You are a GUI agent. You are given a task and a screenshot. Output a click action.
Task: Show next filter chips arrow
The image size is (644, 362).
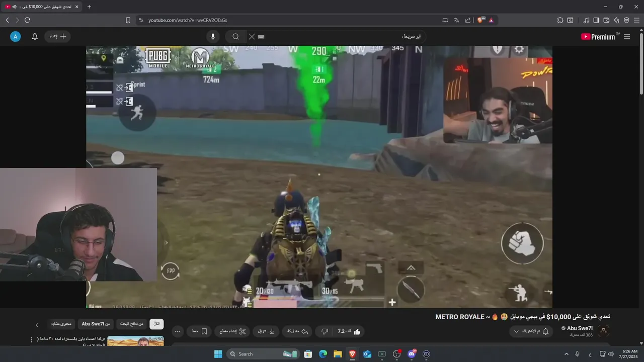[36, 325]
